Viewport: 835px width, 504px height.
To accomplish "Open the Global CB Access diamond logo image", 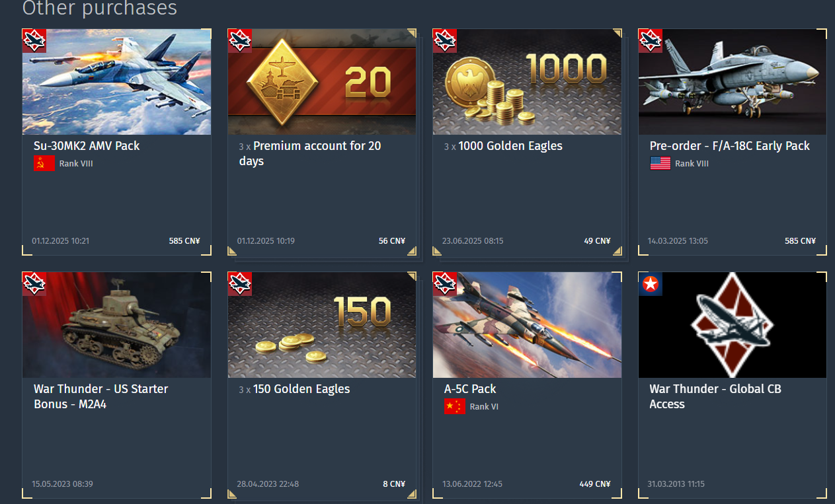I will click(x=733, y=325).
